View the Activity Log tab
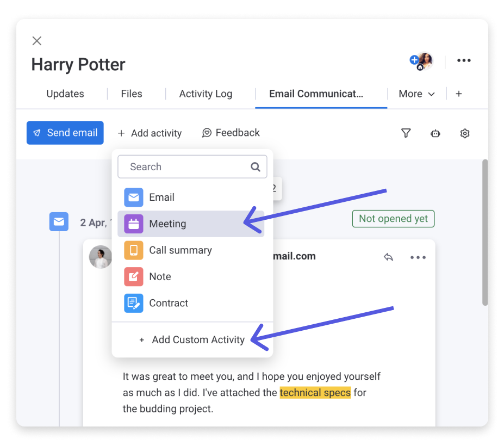The height and width of the screenshot is (445, 504). (206, 94)
